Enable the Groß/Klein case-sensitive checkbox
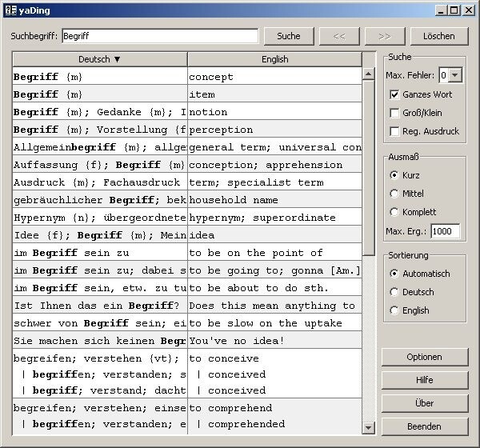This screenshot has height=448, width=480. coord(394,113)
